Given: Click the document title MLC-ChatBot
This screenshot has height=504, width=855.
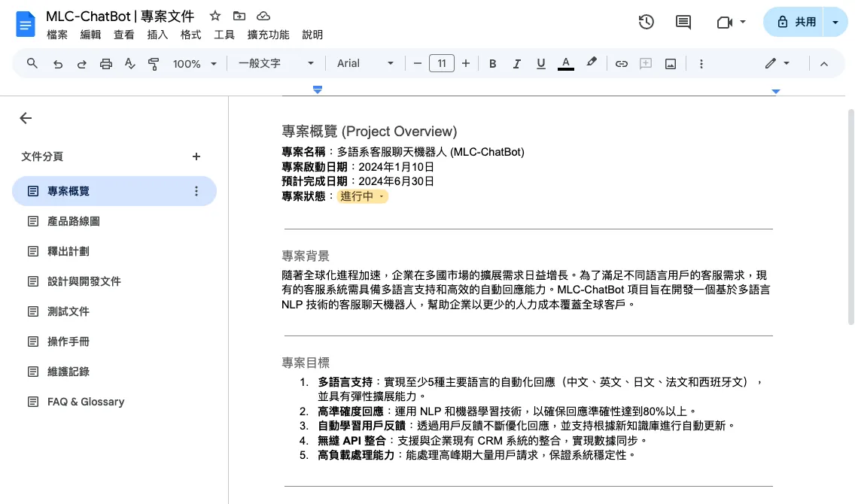Looking at the screenshot, I should click(120, 17).
